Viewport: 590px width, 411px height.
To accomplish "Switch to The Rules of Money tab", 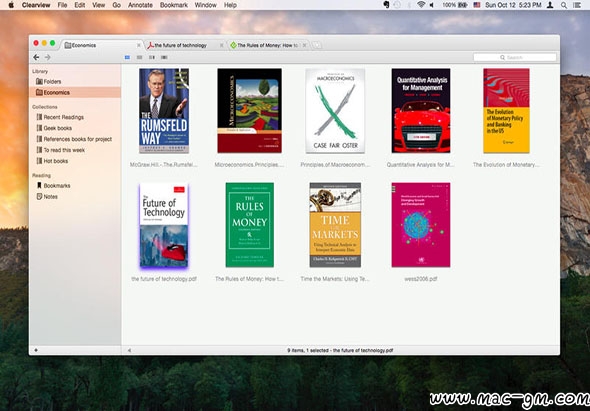I will 268,45.
